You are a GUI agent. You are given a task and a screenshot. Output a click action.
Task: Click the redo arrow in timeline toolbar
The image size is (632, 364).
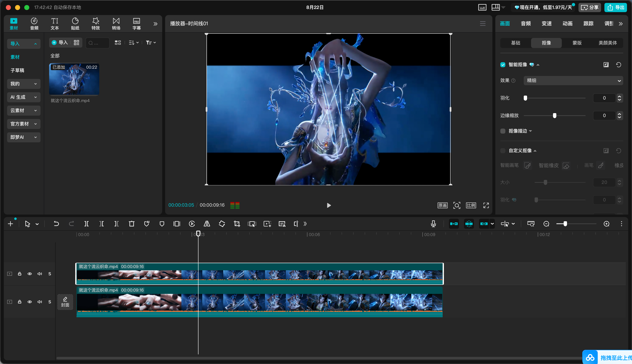(71, 224)
